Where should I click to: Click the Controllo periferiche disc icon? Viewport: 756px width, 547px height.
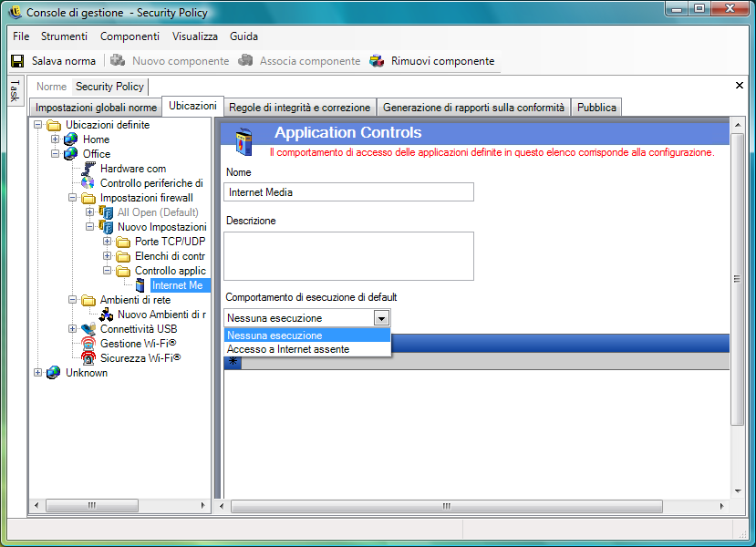pos(88,182)
